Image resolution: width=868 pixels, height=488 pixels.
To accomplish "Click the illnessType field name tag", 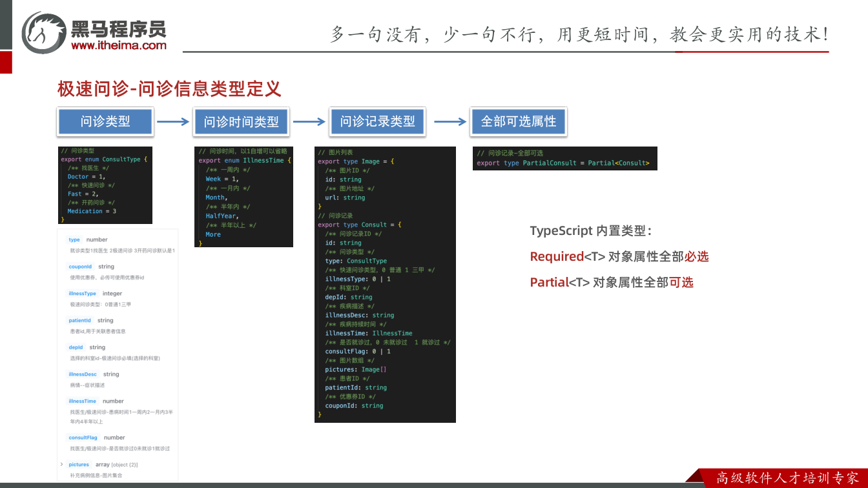I will (83, 293).
